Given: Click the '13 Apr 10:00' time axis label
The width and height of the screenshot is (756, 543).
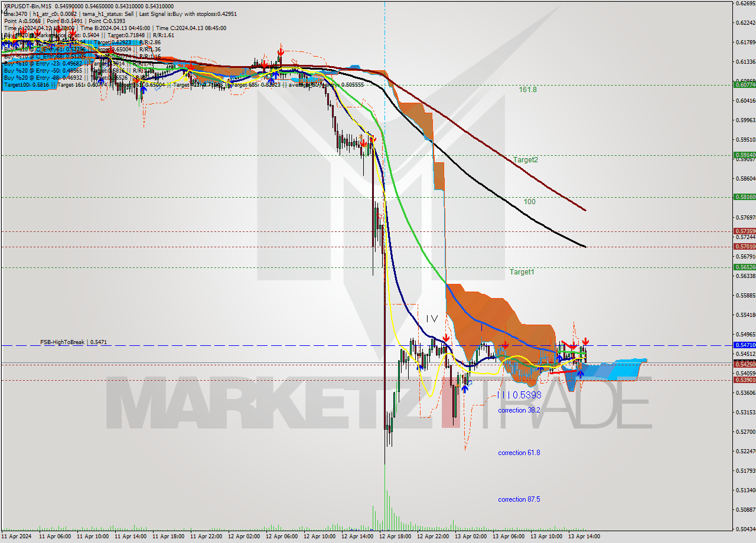Looking at the screenshot, I should click(545, 537).
